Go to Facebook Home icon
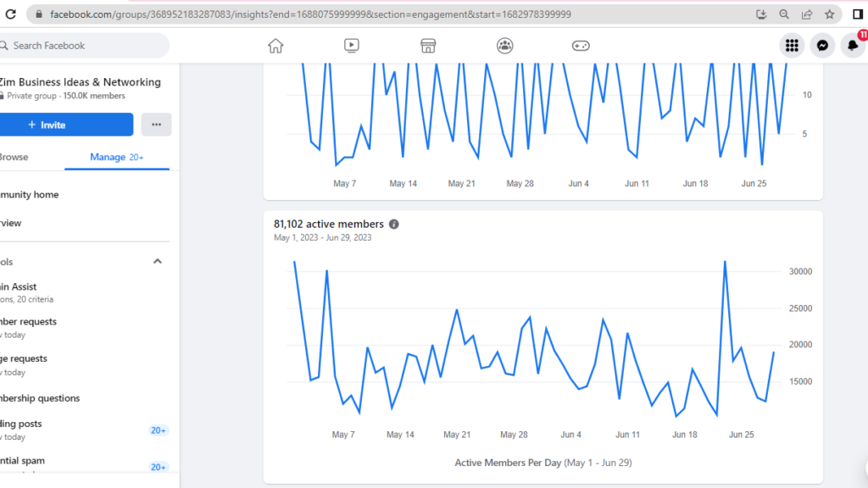 pyautogui.click(x=275, y=46)
